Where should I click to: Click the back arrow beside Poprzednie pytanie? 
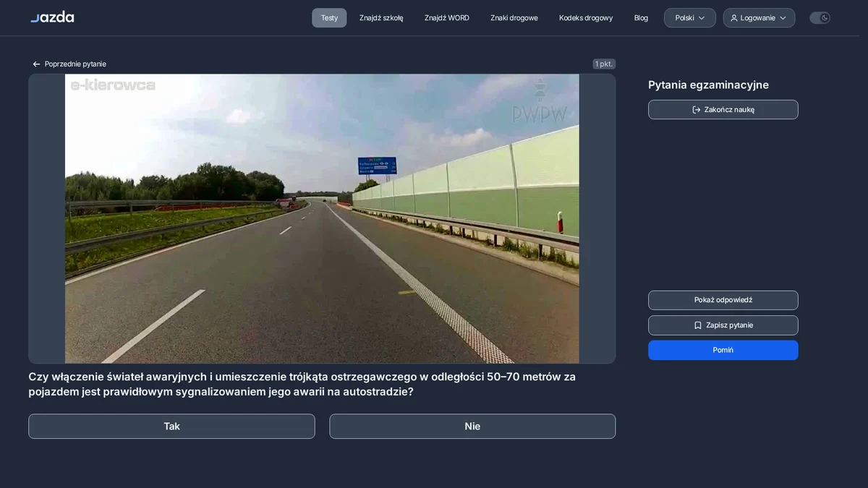click(36, 64)
